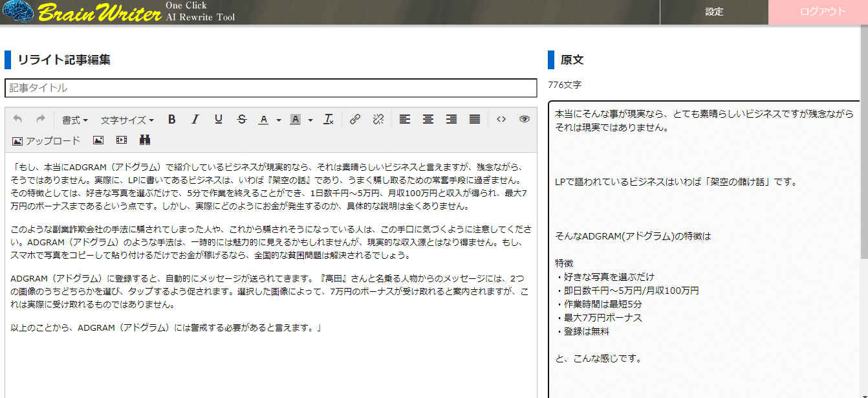Click the clear formatting icon
This screenshot has width=868, height=398.
[329, 120]
